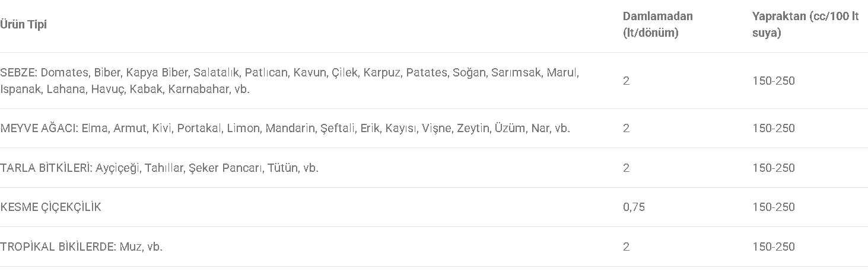Click 150-250 foliar value in TROPİKAL row
This screenshot has height=272, width=868.
coord(774,247)
